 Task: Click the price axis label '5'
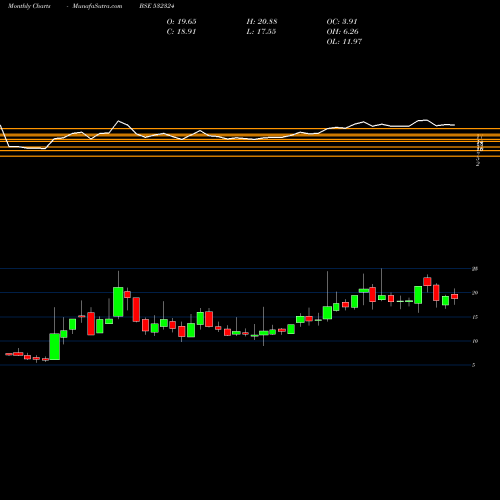[473, 365]
